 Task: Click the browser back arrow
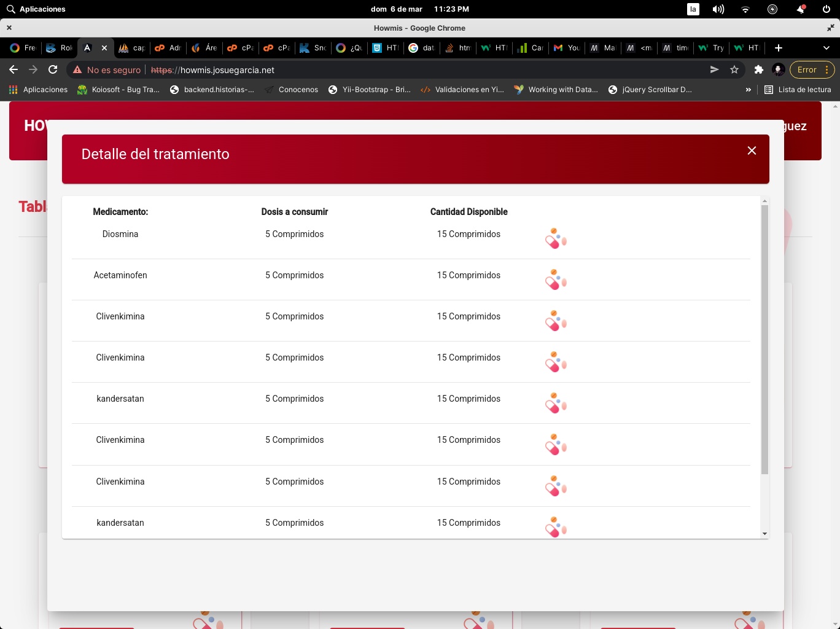point(14,69)
